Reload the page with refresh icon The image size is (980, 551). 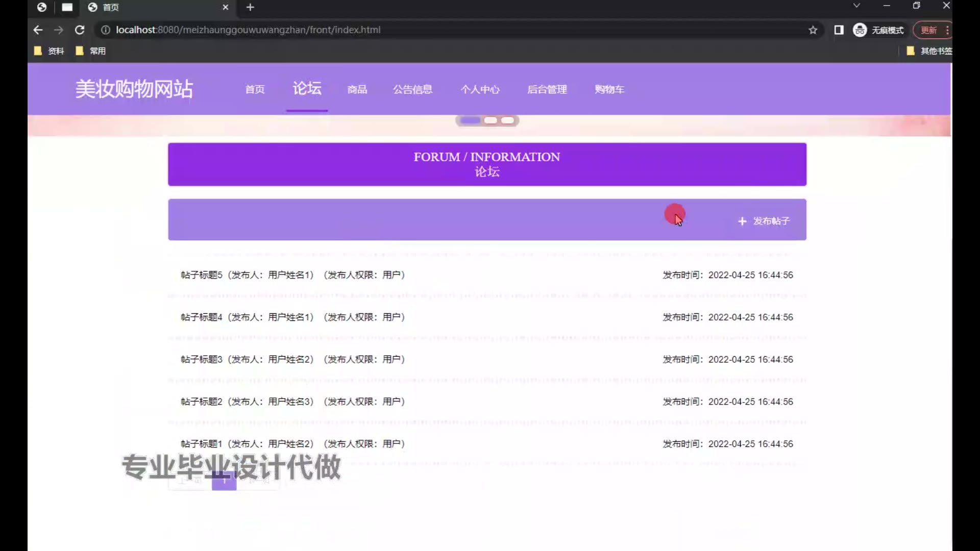[x=80, y=30]
